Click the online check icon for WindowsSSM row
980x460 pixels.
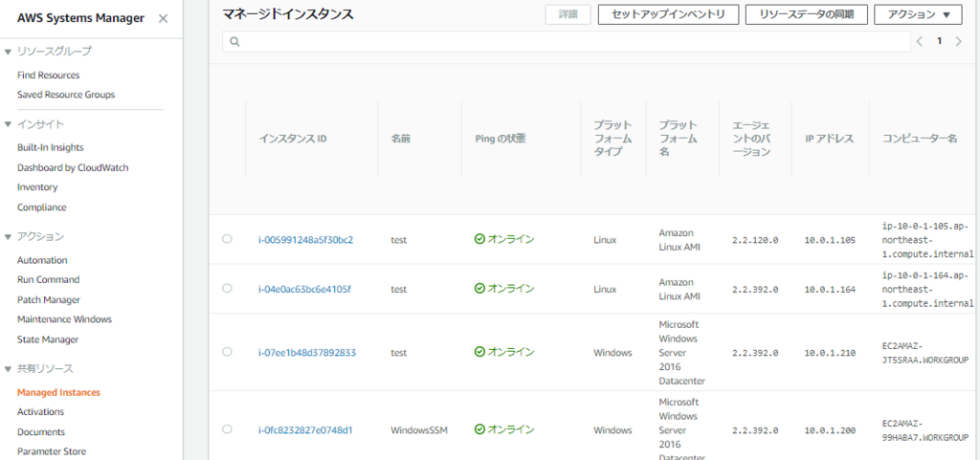(x=479, y=429)
